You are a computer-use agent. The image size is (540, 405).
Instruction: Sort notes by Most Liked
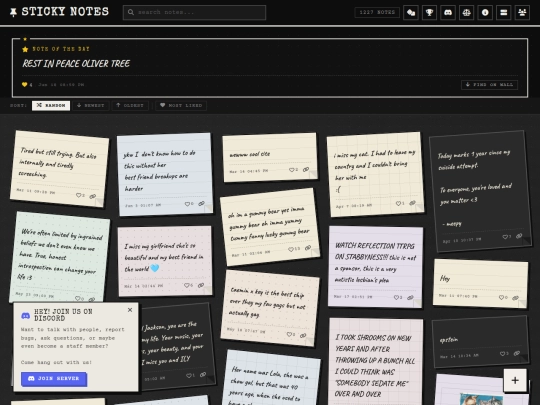point(181,105)
